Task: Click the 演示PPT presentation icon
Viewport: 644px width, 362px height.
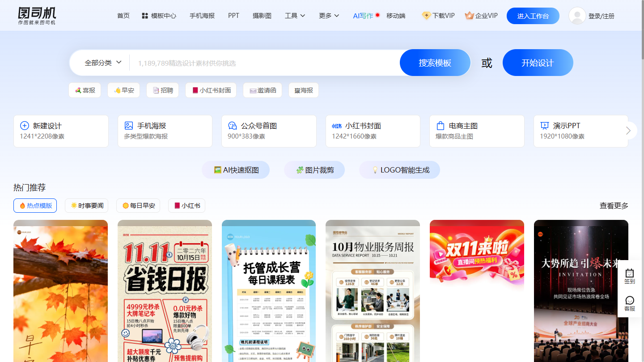Action: (545, 126)
